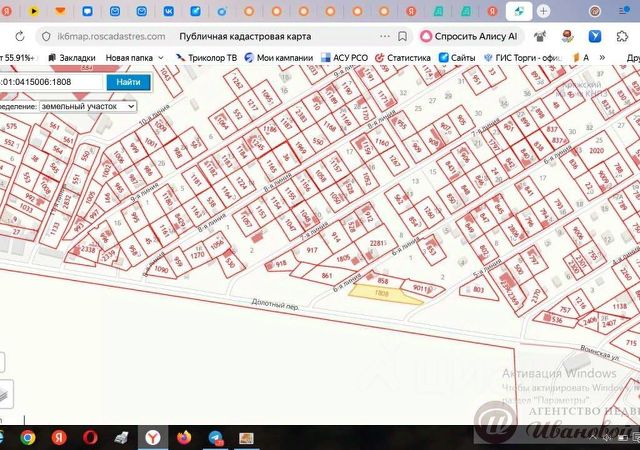Open the map layers icon at left

pyautogui.click(x=4, y=394)
